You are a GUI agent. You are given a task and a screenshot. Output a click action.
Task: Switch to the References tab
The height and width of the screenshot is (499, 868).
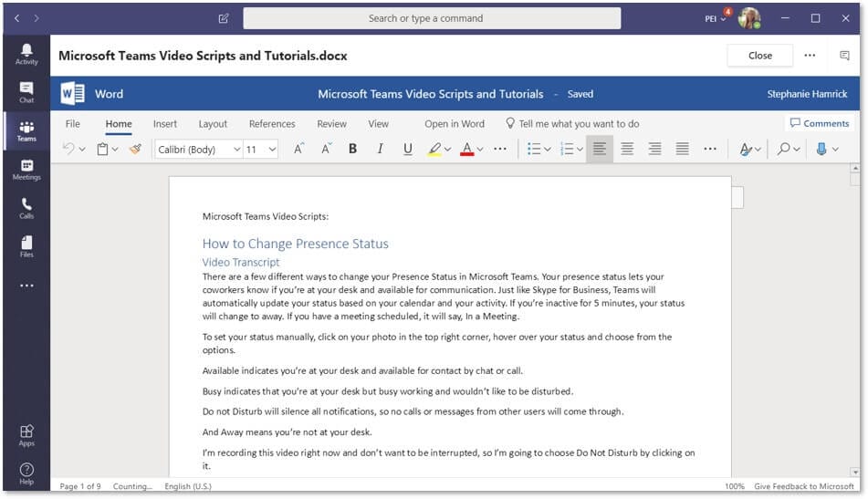click(272, 124)
